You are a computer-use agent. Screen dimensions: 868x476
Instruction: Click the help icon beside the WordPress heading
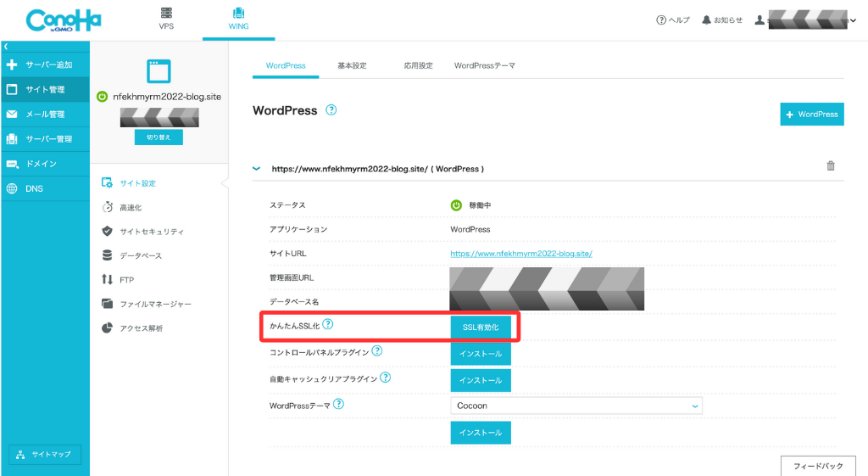331,109
